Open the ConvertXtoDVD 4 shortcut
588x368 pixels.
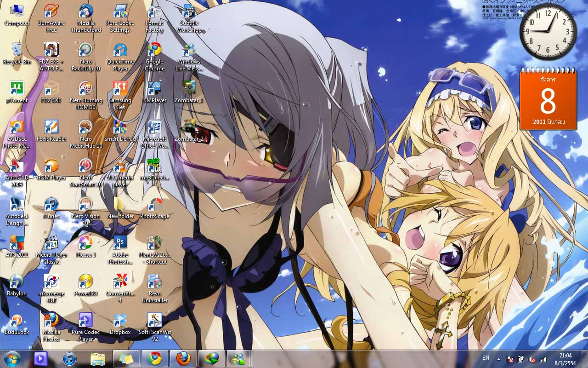[120, 289]
